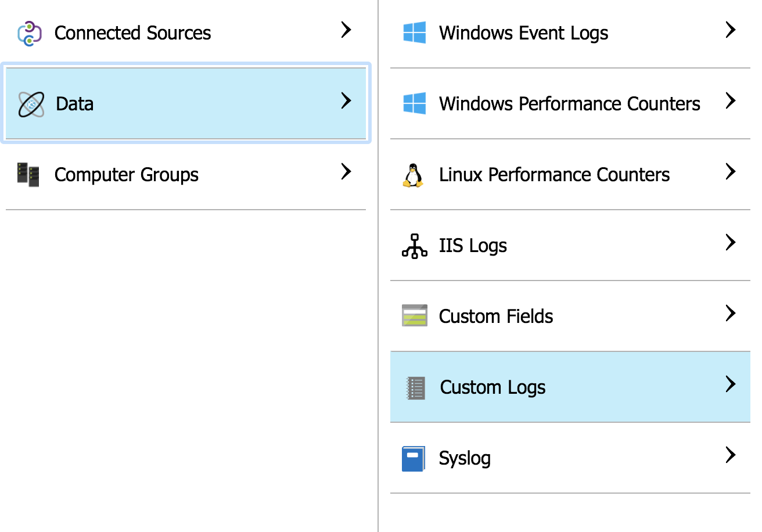Click the Windows Performance Counters icon

tap(414, 103)
